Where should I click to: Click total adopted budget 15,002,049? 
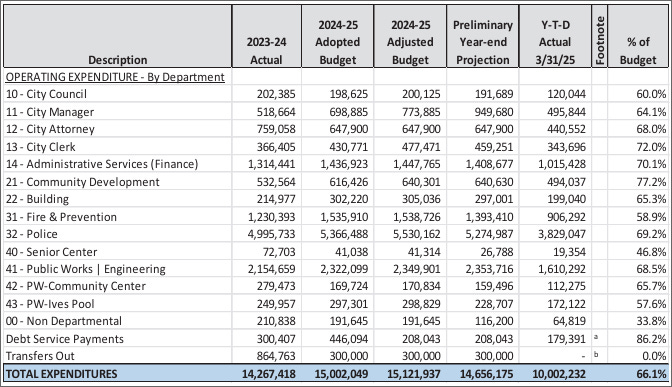click(341, 374)
